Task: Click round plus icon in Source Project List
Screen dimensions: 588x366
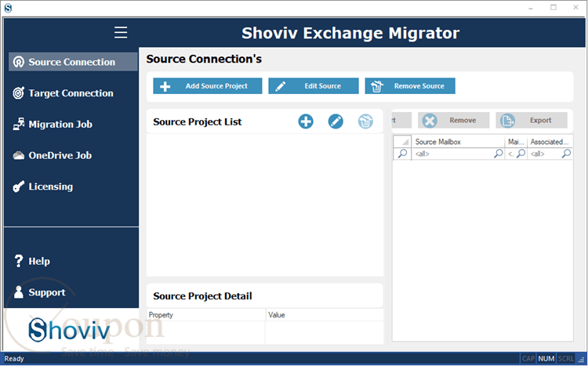Action: [x=306, y=121]
